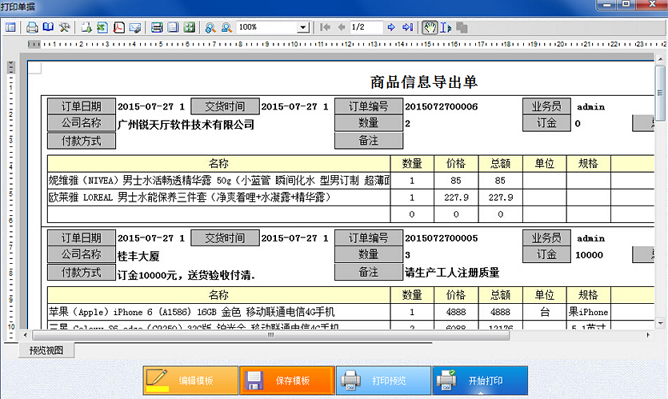Image resolution: width=668 pixels, height=399 pixels.
Task: Click the horizontal scrollbar right arrow
Action: pos(648,335)
